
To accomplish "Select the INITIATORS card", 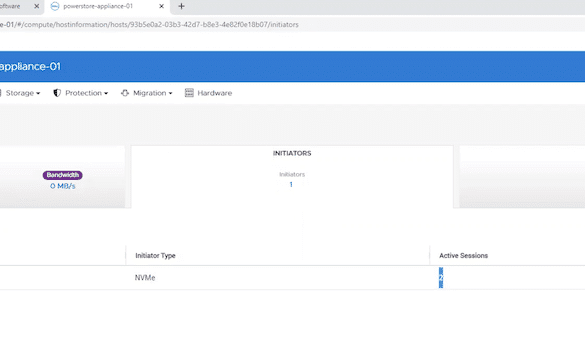I will click(x=292, y=177).
